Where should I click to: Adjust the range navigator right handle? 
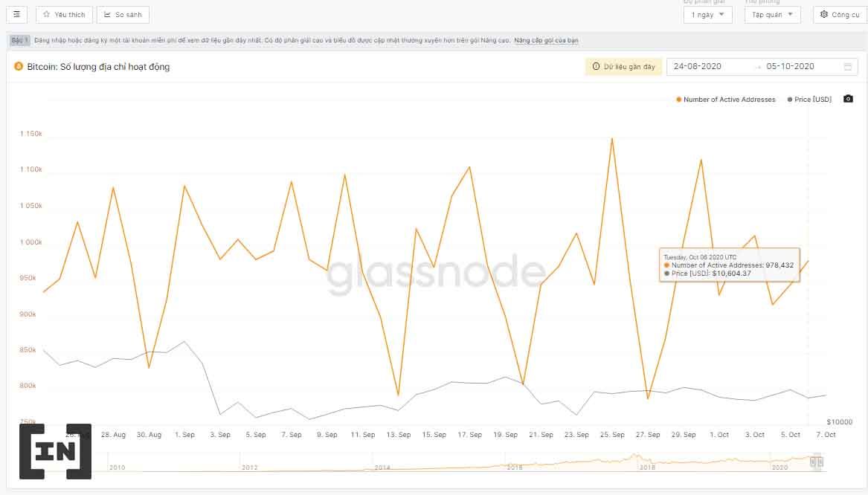tap(821, 462)
